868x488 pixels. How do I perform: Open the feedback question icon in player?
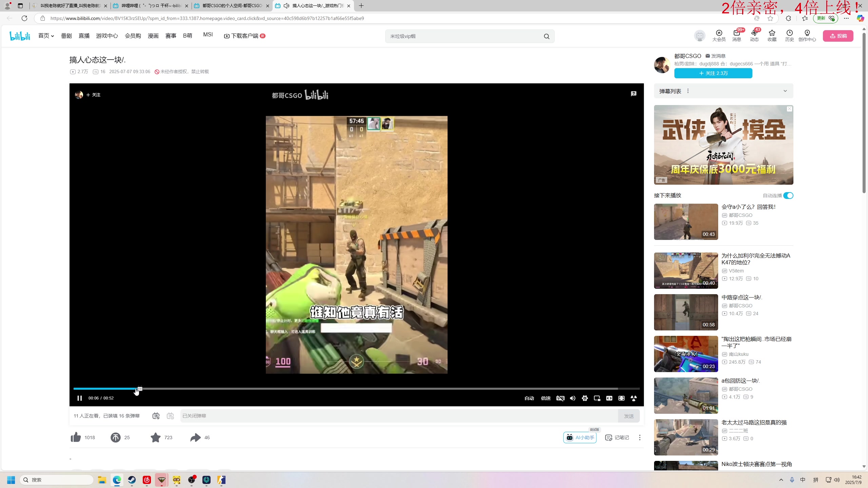coord(634,94)
